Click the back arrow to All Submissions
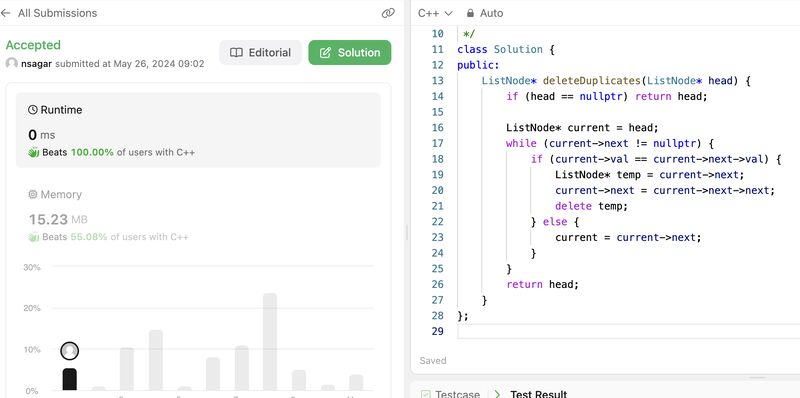This screenshot has width=800, height=398. click(5, 13)
